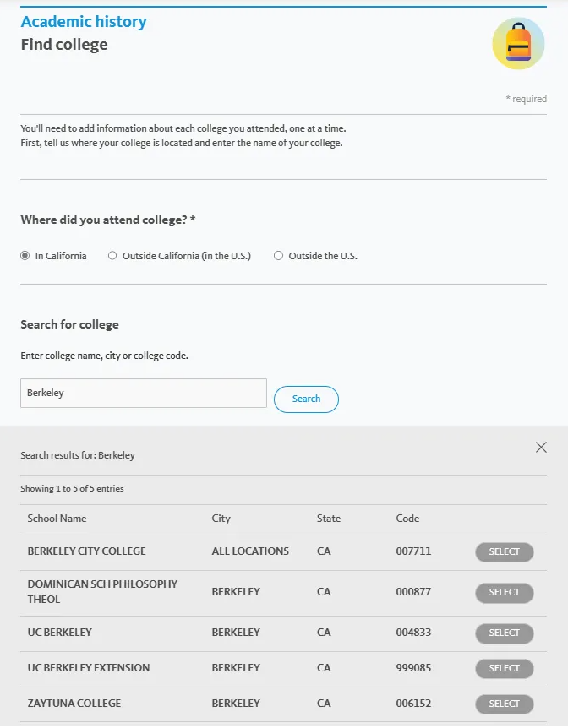
Task: Choose Outside California (in the U.S.)
Action: pos(112,256)
